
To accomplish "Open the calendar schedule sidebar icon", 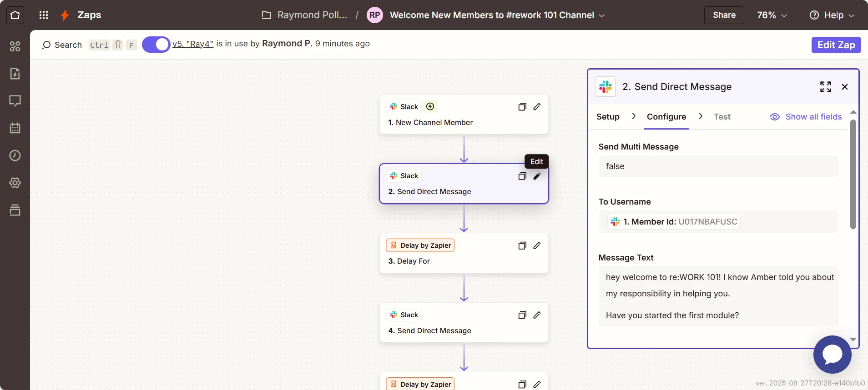I will coord(15,128).
